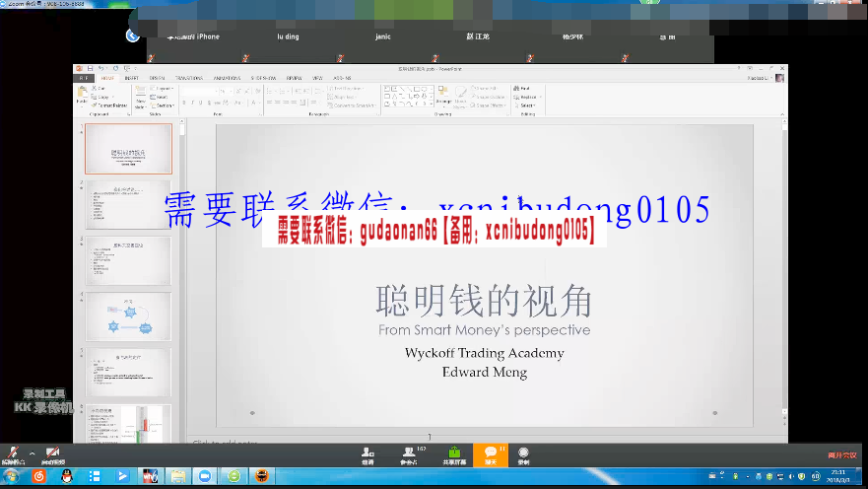Click the Bullets list button
The image size is (868, 489).
271,91
